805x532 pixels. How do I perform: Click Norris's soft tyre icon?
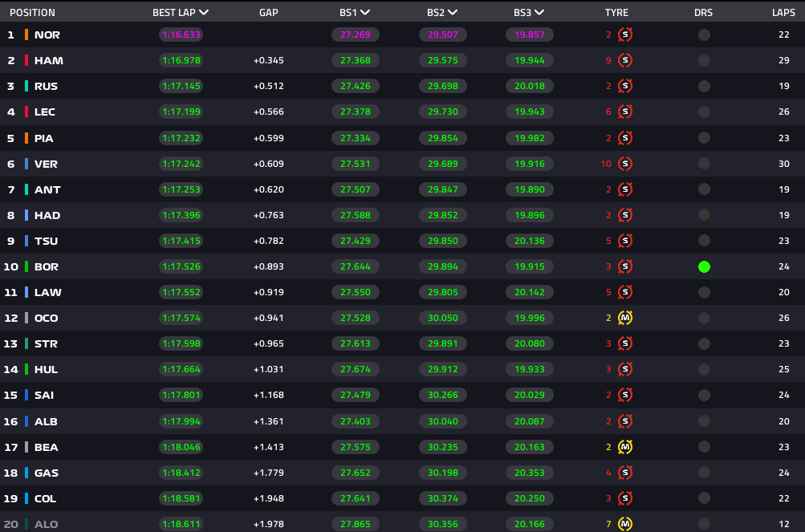(x=625, y=35)
